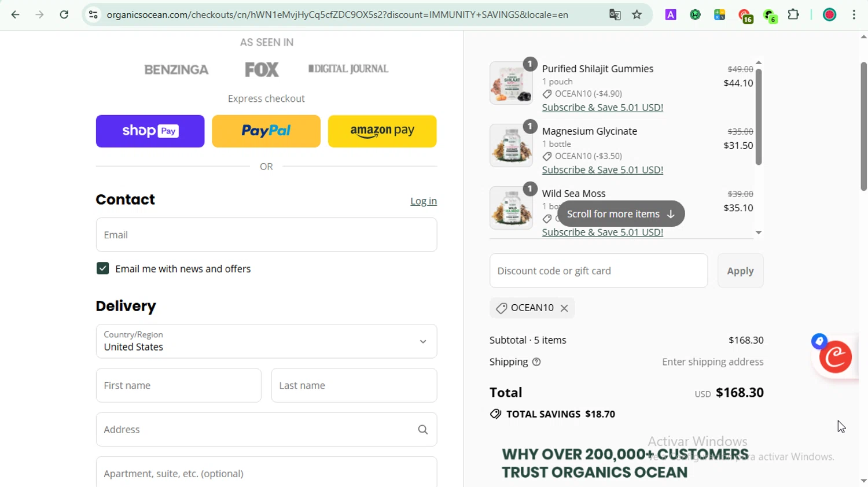This screenshot has width=868, height=487.
Task: Subscribe & Save on Purified Shilajit Gummies
Action: [602, 108]
